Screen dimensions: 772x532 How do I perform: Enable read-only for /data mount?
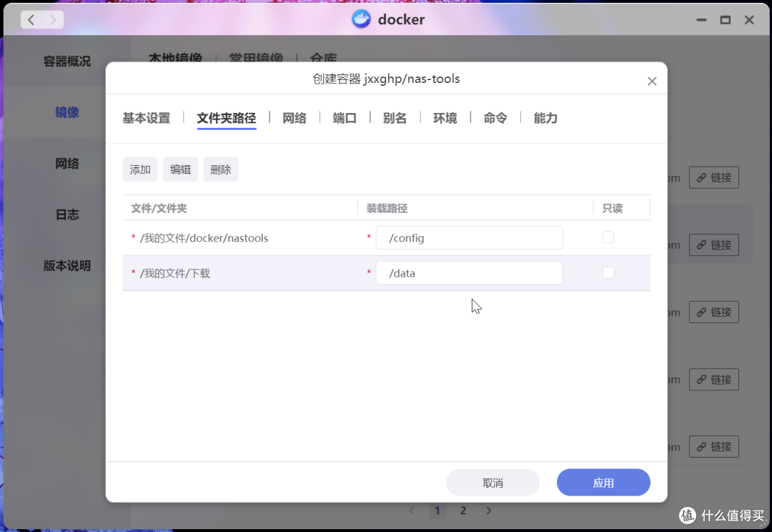pos(608,272)
